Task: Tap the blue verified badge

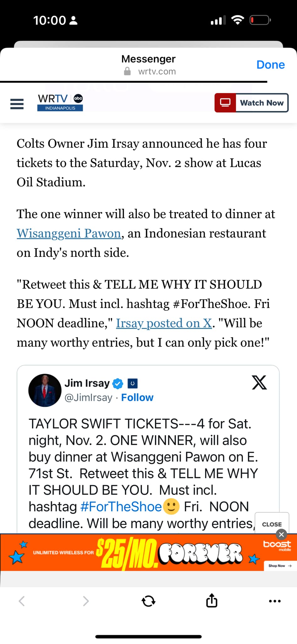Action: [x=118, y=384]
